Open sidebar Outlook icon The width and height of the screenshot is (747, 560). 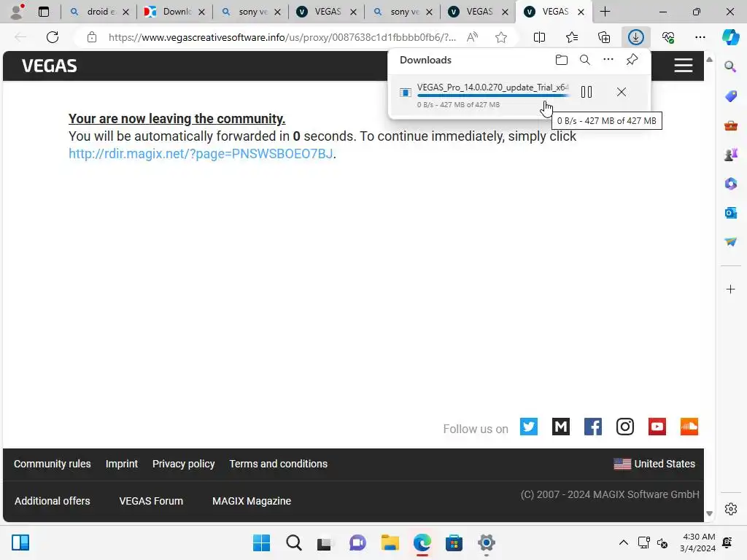730,213
